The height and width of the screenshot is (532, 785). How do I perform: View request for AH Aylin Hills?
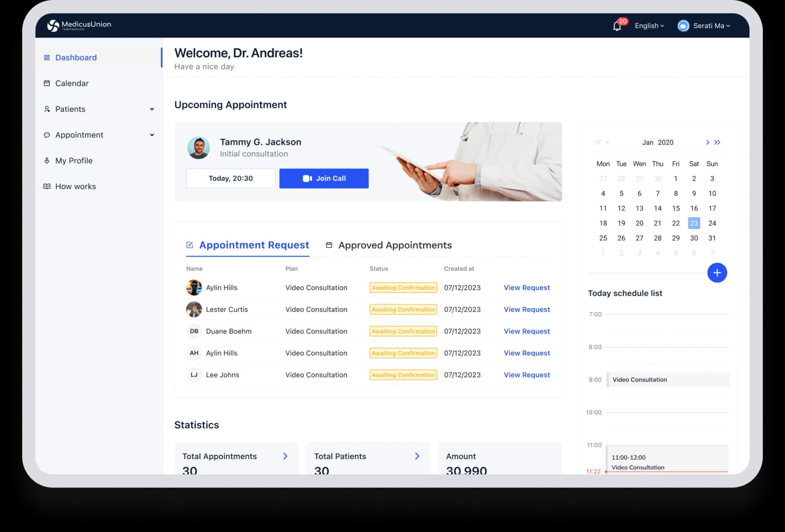tap(527, 353)
